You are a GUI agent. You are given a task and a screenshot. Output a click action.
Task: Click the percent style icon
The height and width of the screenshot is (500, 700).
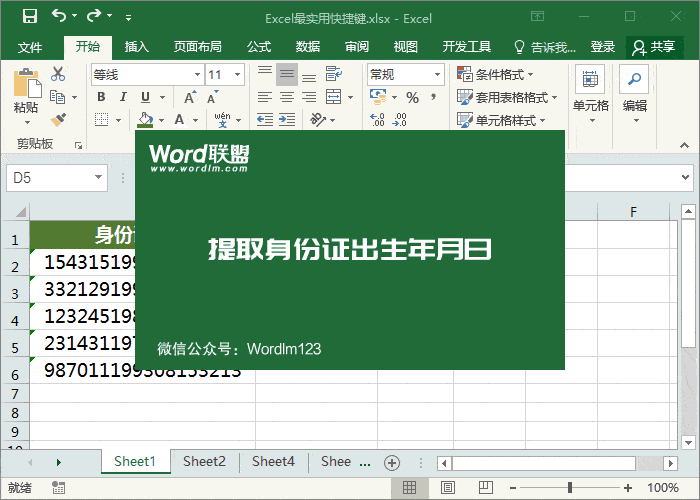click(x=412, y=97)
